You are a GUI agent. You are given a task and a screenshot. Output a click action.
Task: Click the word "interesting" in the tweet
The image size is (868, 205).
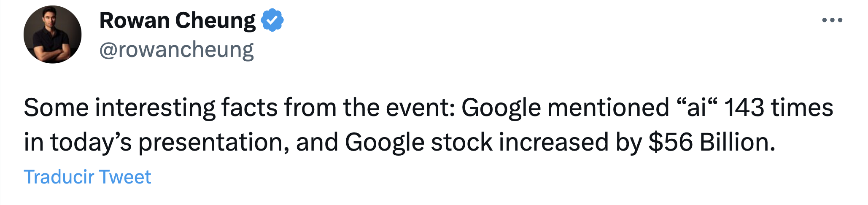[x=155, y=108]
